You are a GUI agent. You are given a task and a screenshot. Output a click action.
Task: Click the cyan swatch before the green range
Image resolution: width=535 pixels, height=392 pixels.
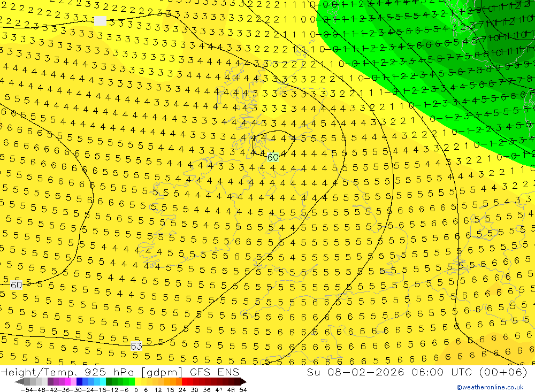[103, 381]
